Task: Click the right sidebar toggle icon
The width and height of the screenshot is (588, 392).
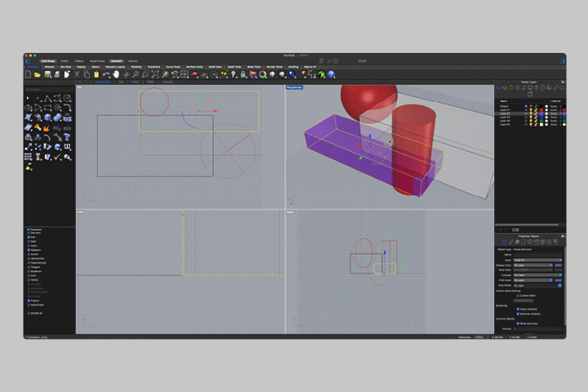Action: 562,60
